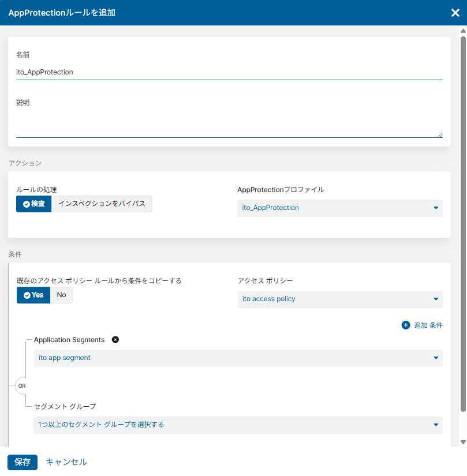Click the 保存 button
Image resolution: width=467 pixels, height=476 pixels.
(x=23, y=462)
